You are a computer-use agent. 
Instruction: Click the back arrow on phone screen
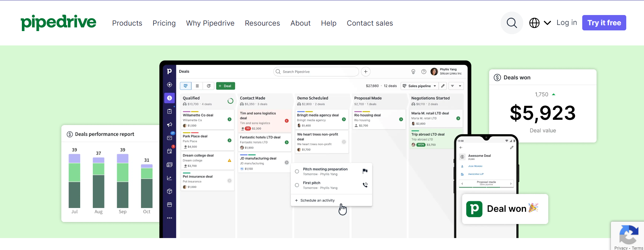461,148
